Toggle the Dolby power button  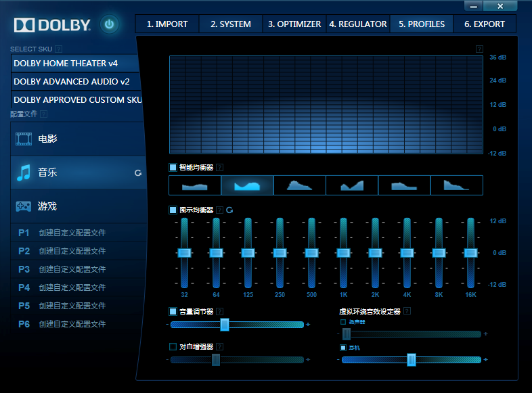(110, 25)
